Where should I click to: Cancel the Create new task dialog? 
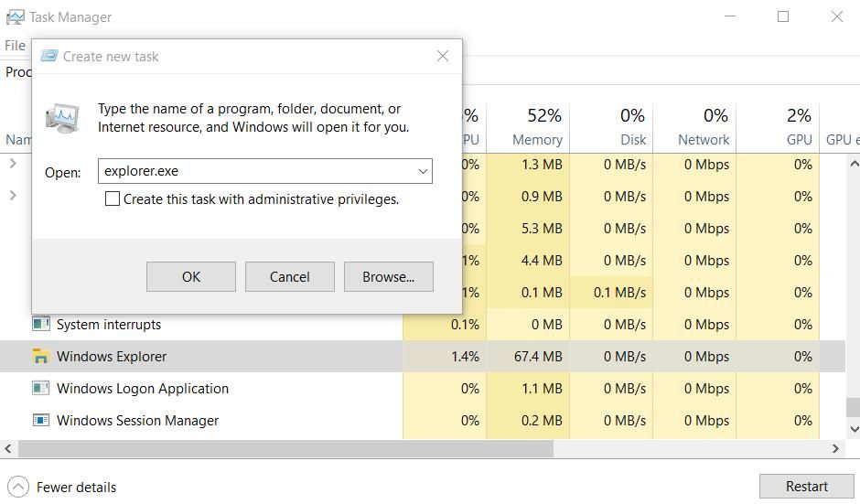pyautogui.click(x=290, y=276)
